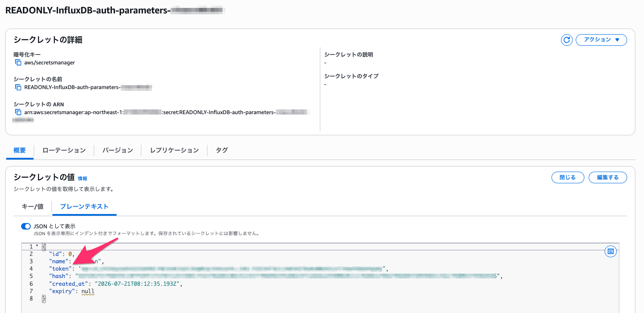Viewport: 644px width, 313px height.
Task: Open the レプリケーション tab
Action: click(x=174, y=150)
